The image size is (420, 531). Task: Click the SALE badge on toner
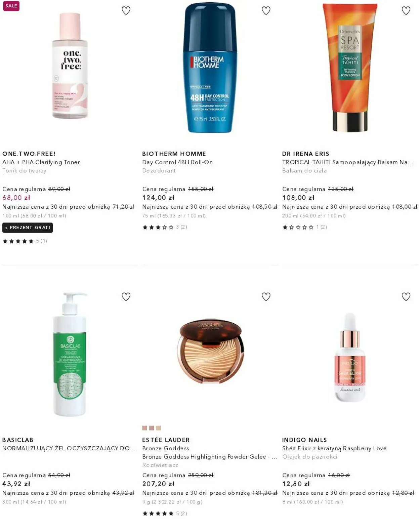(x=11, y=6)
